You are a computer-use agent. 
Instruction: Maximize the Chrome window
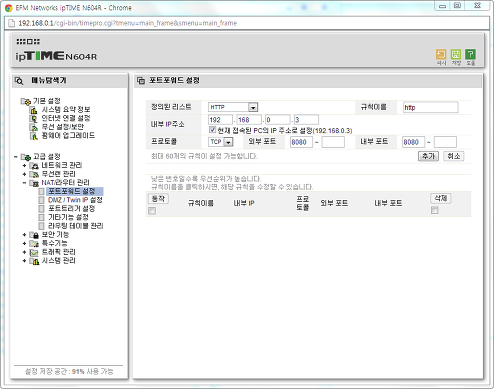(457, 6)
